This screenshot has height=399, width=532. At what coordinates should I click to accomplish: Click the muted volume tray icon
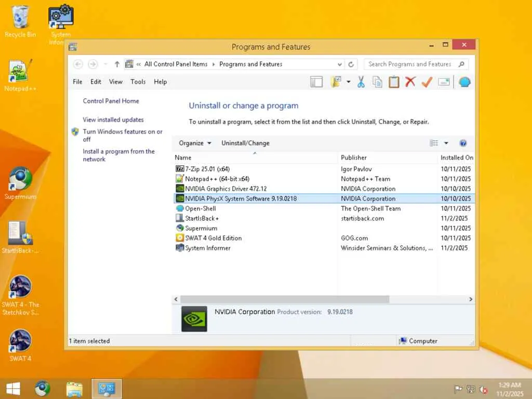pyautogui.click(x=484, y=390)
